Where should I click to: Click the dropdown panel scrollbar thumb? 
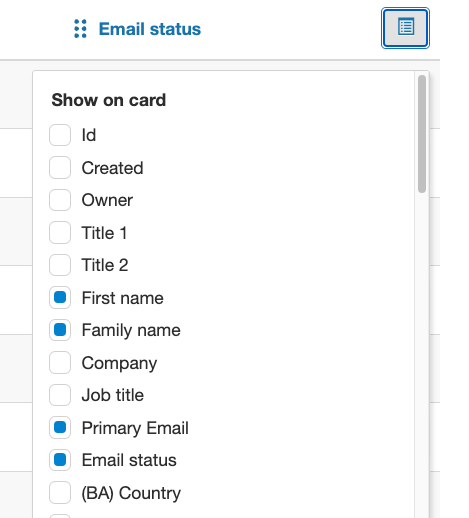[422, 134]
